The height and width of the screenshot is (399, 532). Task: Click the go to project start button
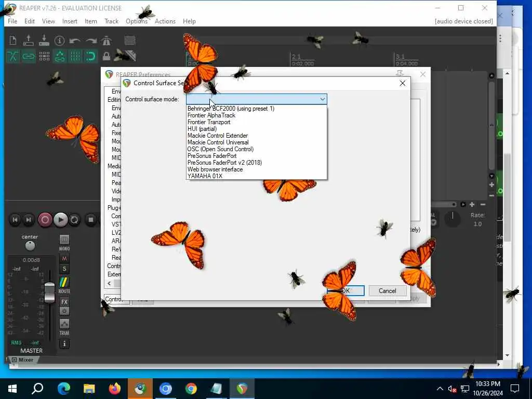15,220
